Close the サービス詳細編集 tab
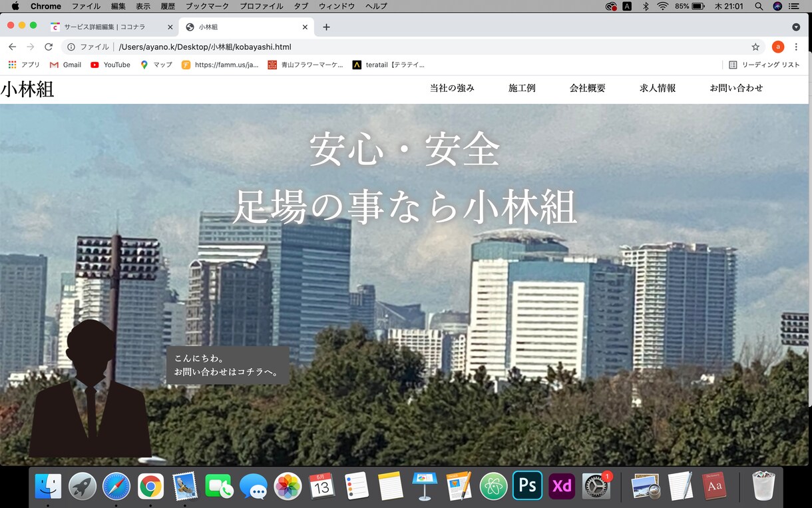 (170, 27)
